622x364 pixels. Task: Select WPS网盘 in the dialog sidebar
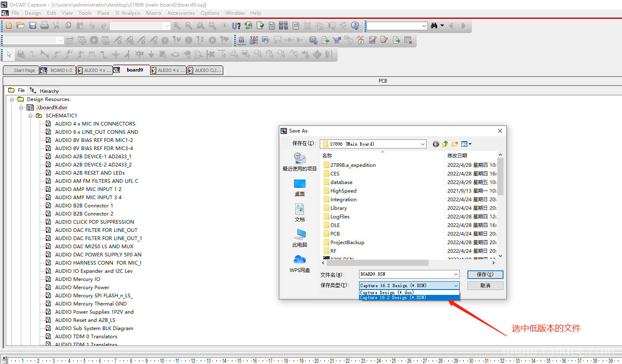299,264
